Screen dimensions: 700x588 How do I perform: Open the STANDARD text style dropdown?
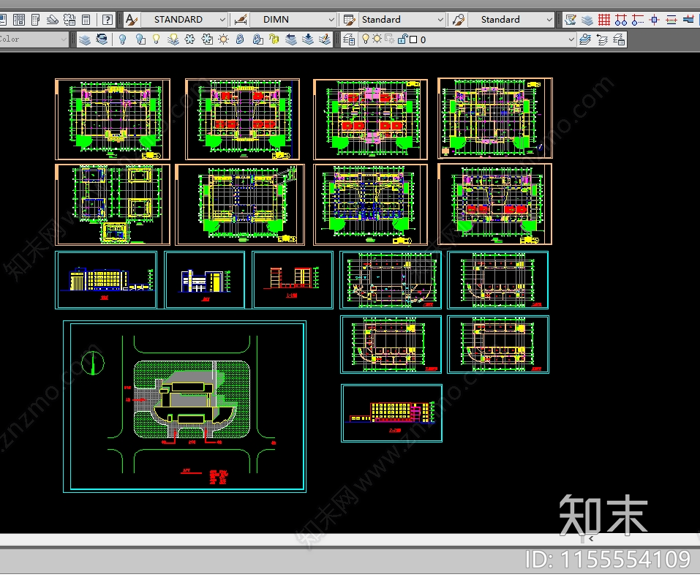[222, 20]
